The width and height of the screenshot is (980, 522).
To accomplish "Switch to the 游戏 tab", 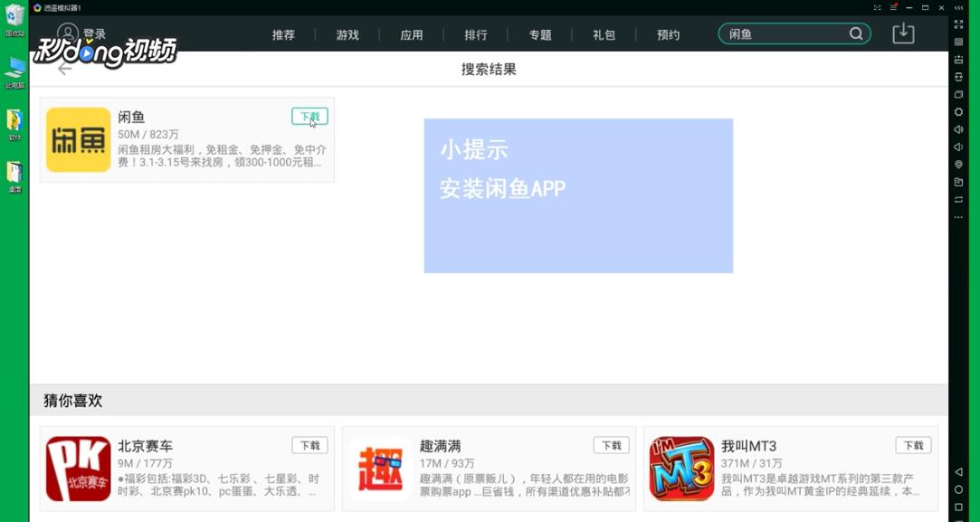I will pyautogui.click(x=347, y=35).
